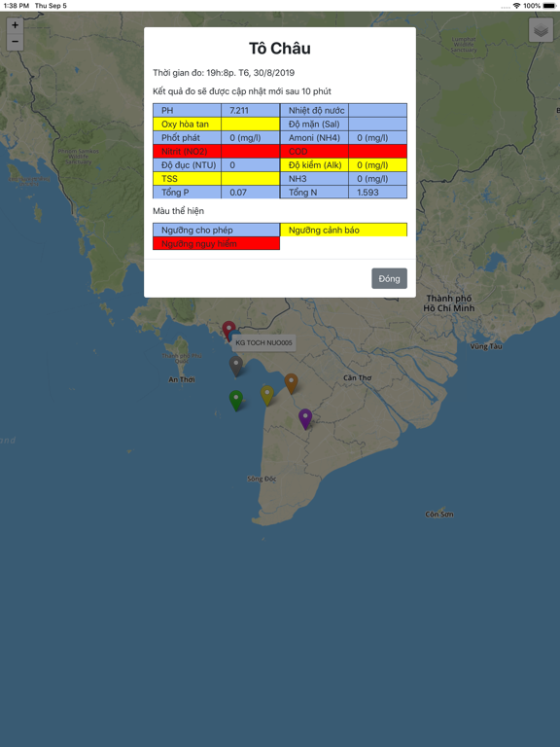This screenshot has width=560, height=747.
Task: Close the Tô Châu dialog with Đóng
Action: click(x=389, y=279)
